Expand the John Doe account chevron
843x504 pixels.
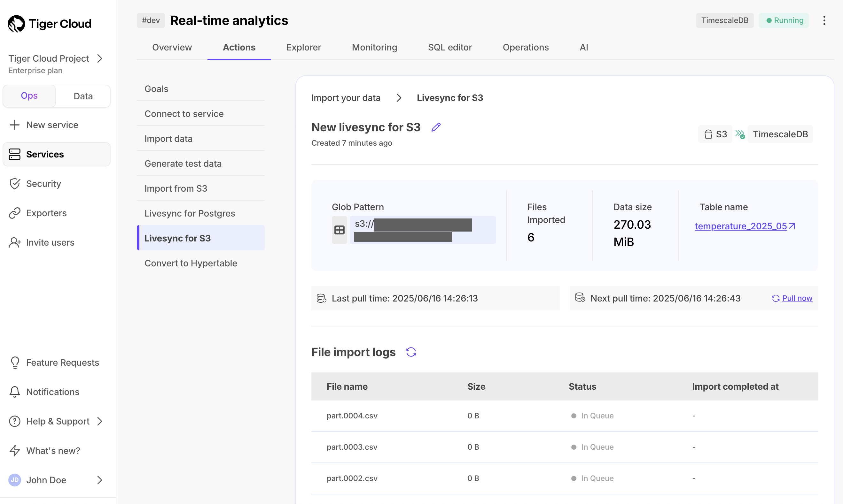click(100, 480)
